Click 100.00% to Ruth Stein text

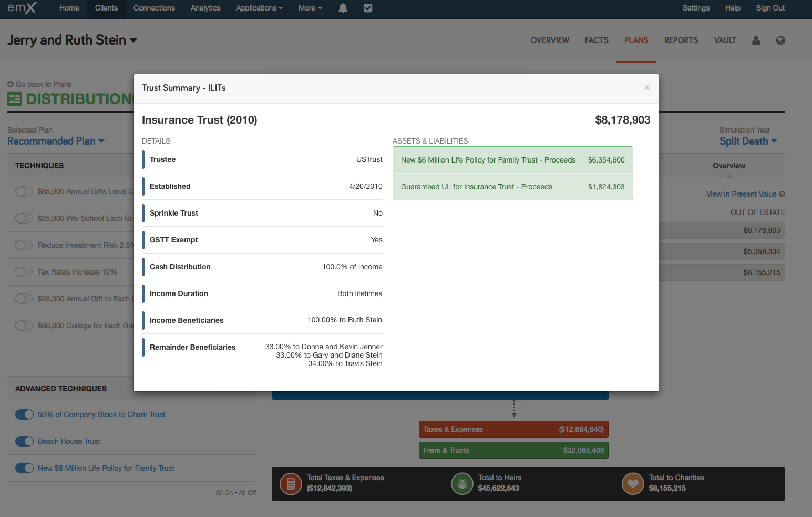tap(345, 320)
